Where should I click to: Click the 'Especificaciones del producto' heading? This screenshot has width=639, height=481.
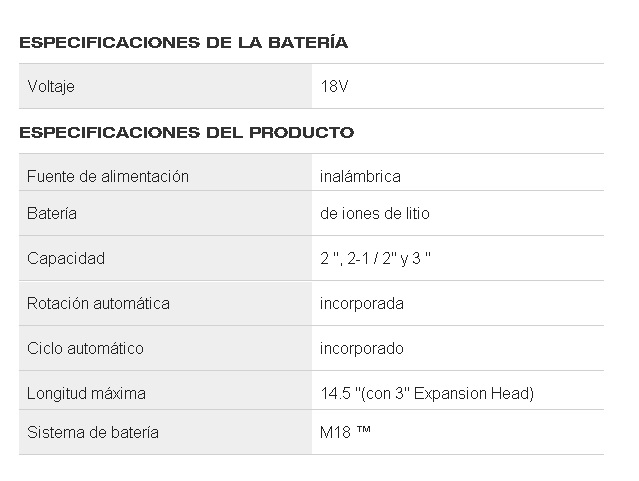point(186,132)
